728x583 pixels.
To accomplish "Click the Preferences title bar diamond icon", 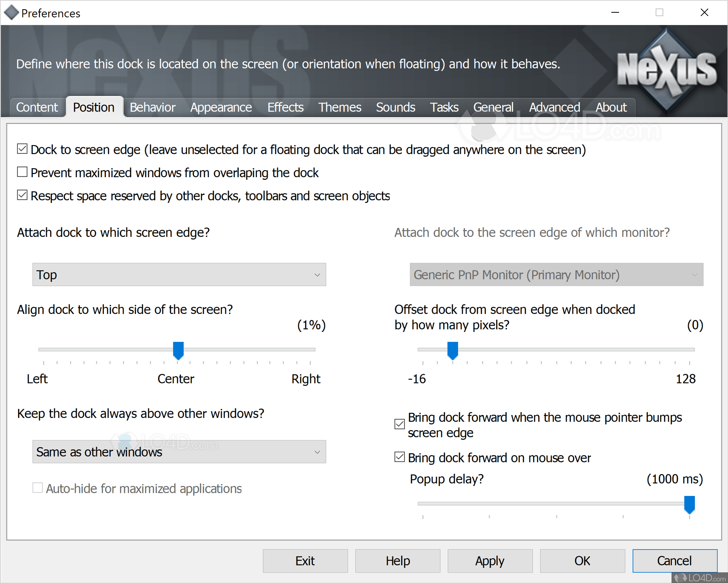I will (x=11, y=13).
